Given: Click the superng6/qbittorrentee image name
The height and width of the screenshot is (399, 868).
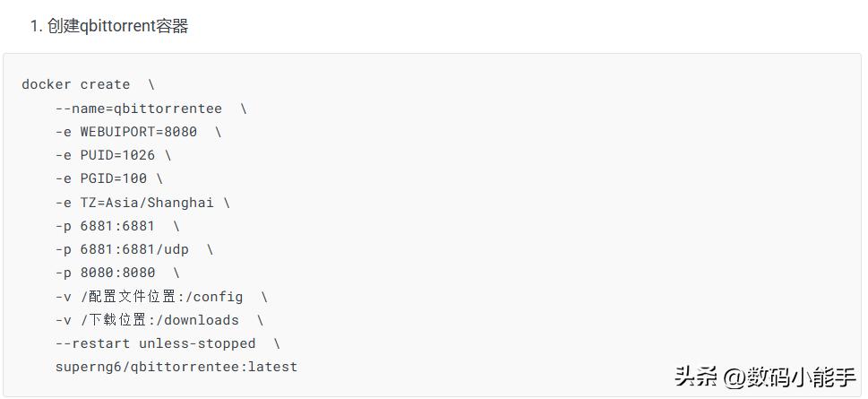Looking at the screenshot, I should [147, 367].
